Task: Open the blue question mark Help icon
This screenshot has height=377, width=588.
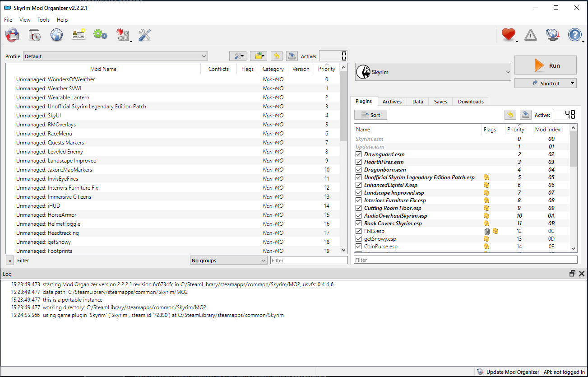Action: [575, 35]
